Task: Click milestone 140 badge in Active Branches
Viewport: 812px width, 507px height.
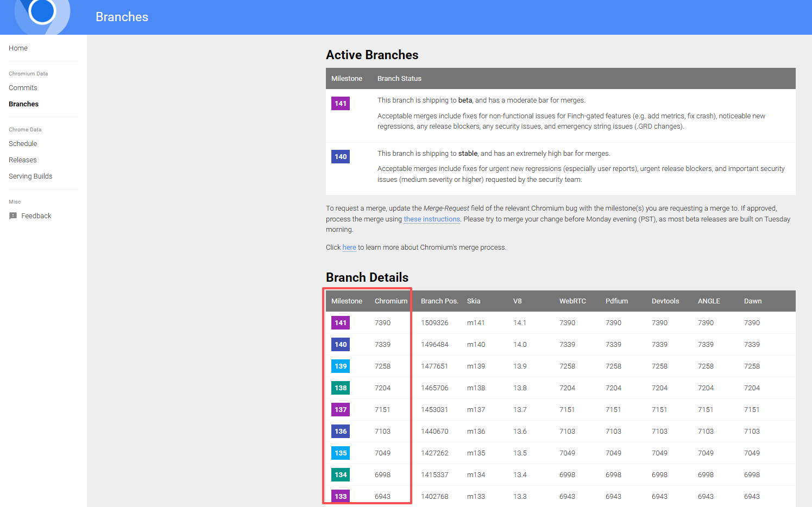Action: (x=341, y=157)
